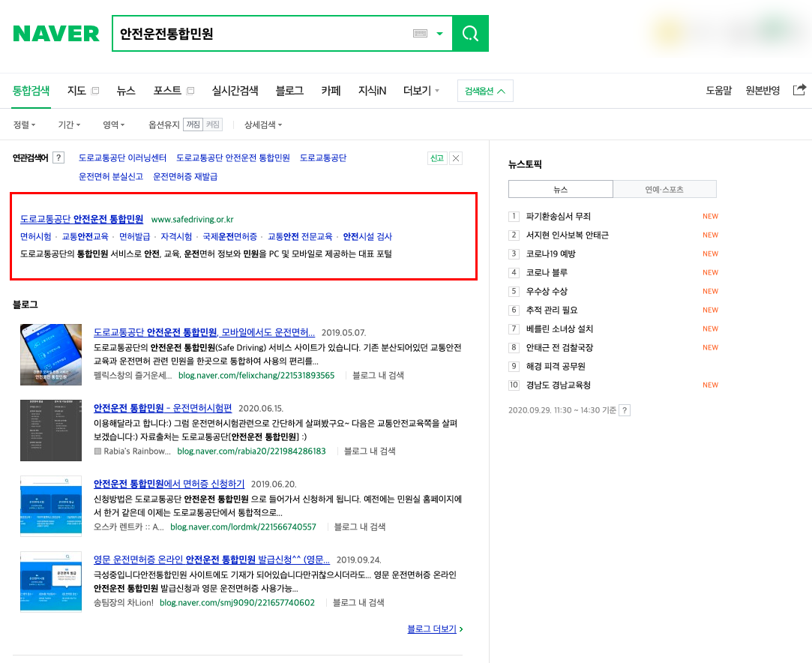Click the new-window icon beside 포스트
This screenshot has height=663, width=812.
190,91
